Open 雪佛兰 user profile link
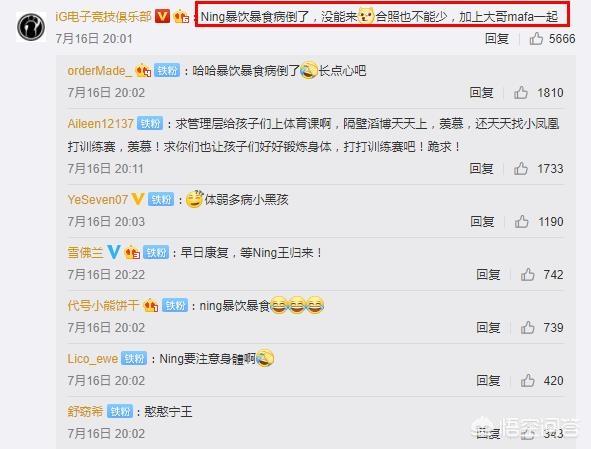 [x=85, y=252]
